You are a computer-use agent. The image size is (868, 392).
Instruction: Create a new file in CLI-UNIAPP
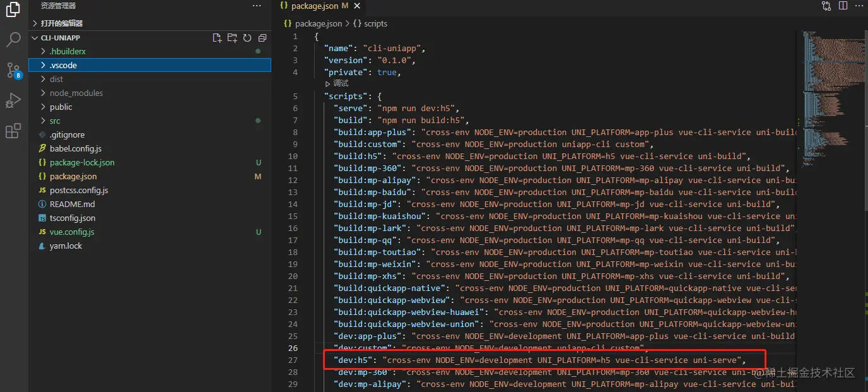217,38
